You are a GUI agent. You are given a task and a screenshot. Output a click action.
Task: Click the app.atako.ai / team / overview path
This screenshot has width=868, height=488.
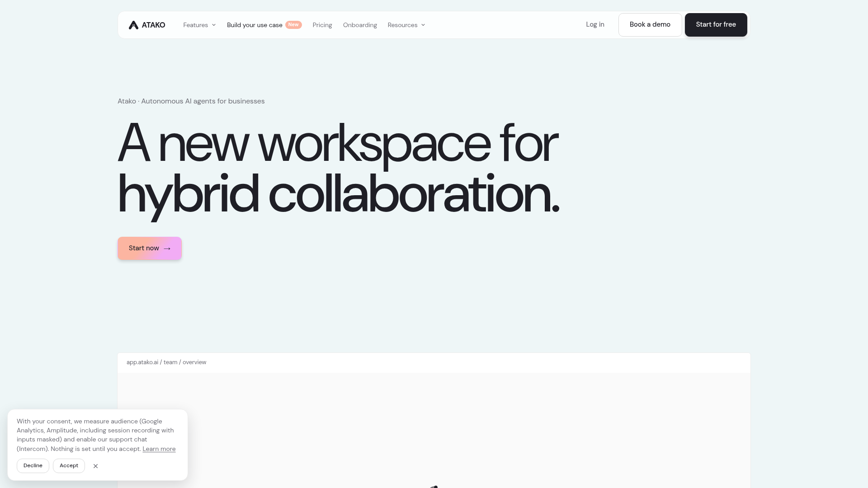[166, 362]
